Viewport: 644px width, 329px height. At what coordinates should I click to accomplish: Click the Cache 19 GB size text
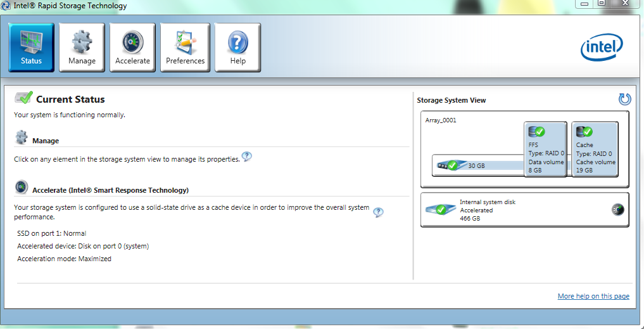click(x=584, y=171)
